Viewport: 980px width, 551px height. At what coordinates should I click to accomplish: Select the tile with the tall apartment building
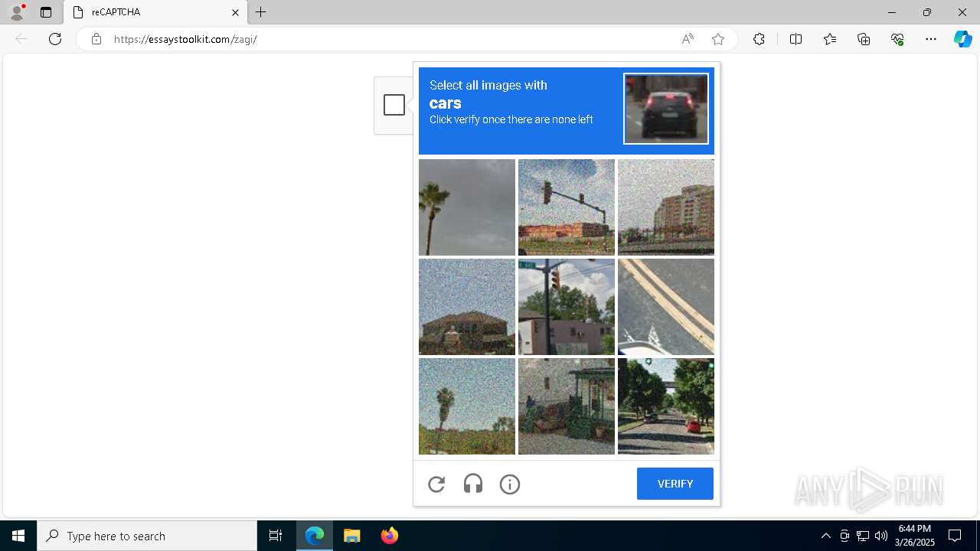(x=666, y=207)
